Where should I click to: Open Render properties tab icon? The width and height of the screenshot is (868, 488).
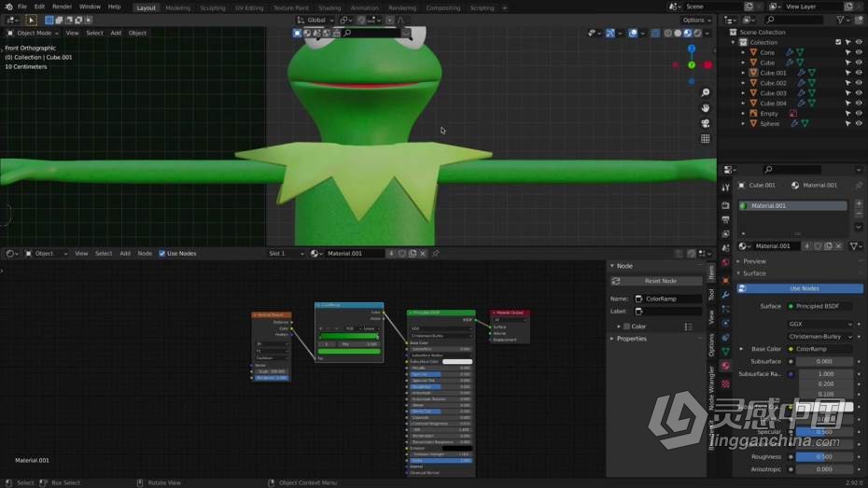726,205
